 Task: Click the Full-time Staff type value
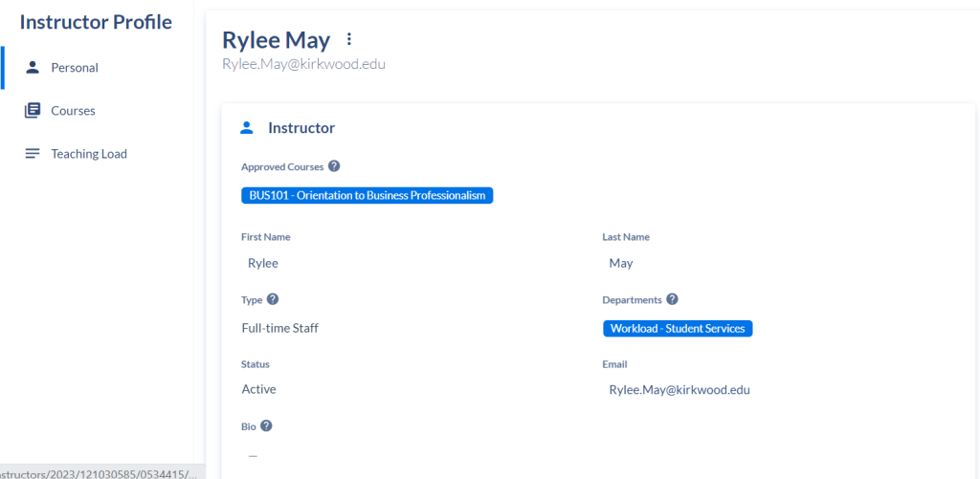[280, 328]
